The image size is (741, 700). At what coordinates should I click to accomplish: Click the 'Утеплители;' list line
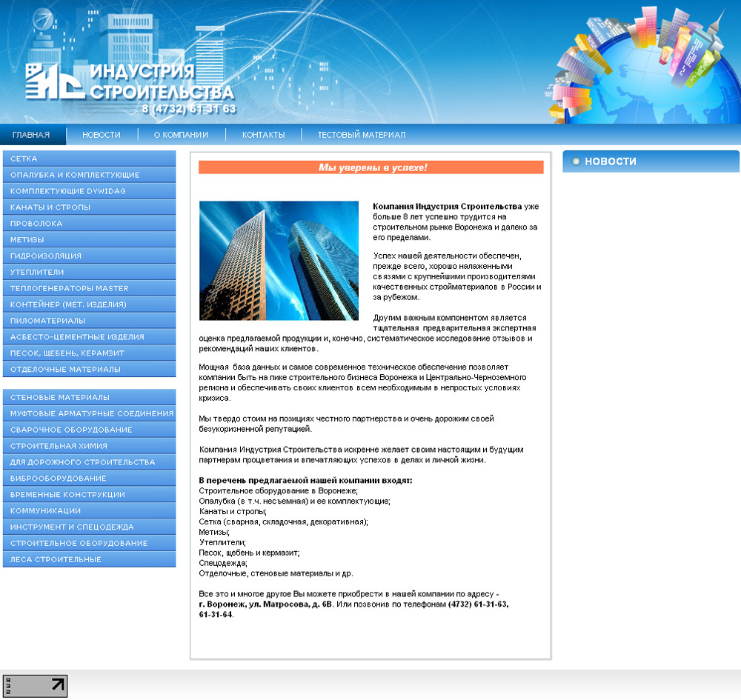(x=222, y=543)
